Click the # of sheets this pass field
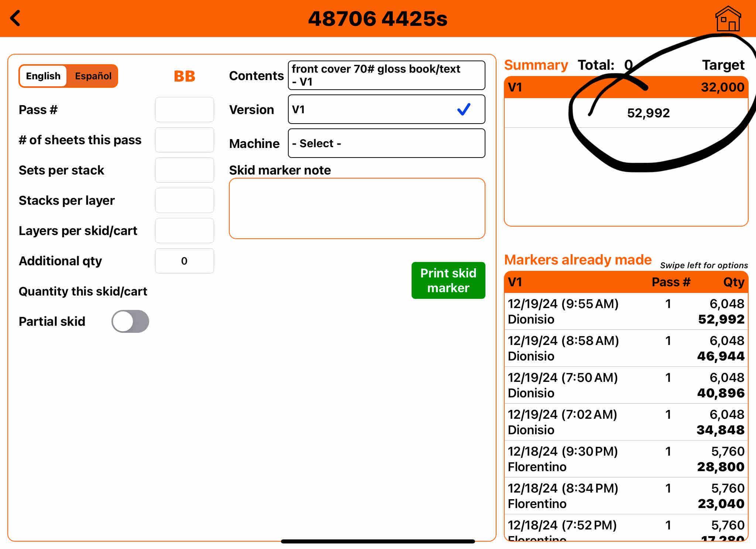 [x=184, y=140]
